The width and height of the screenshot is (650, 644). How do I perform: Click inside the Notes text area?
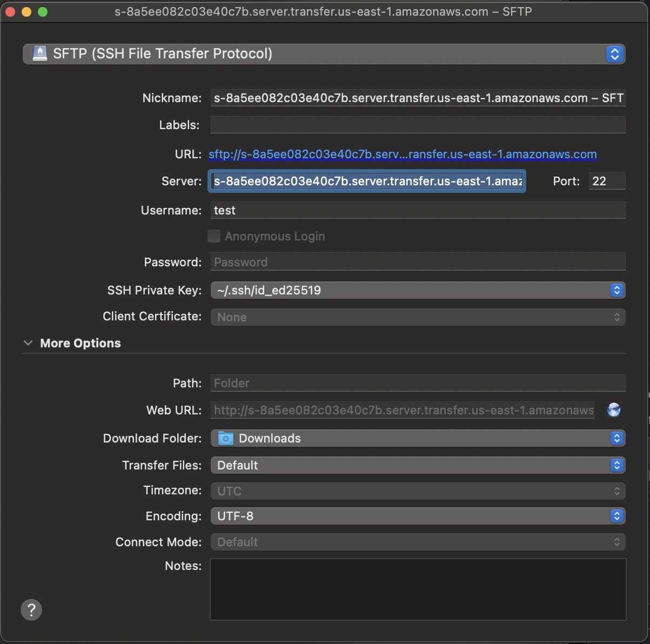(x=417, y=589)
